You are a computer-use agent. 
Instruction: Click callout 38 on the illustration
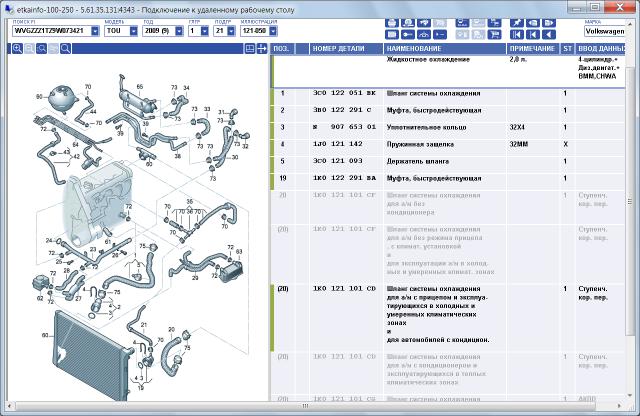[x=178, y=156]
